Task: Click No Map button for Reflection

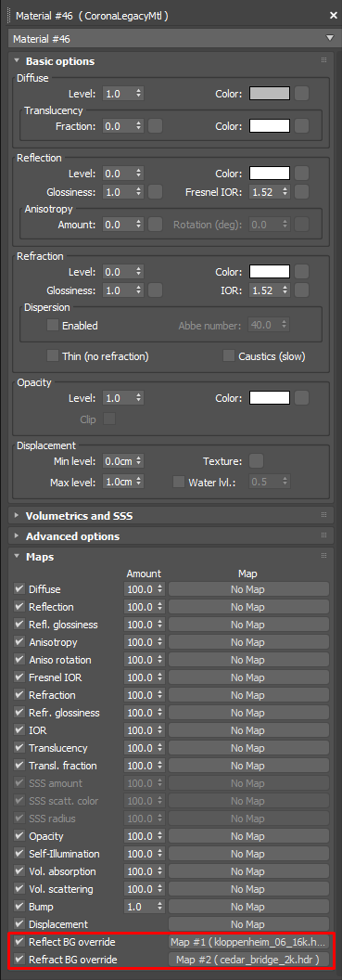Action: pyautogui.click(x=248, y=607)
